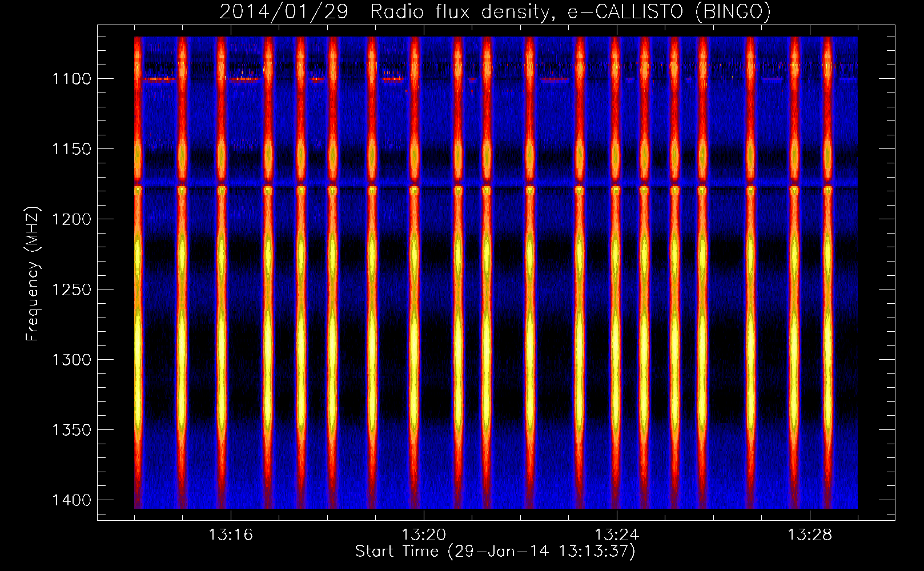Viewport: 924px width, 571px height.
Task: Click the 1100 frequency tick label
Action: pos(72,79)
